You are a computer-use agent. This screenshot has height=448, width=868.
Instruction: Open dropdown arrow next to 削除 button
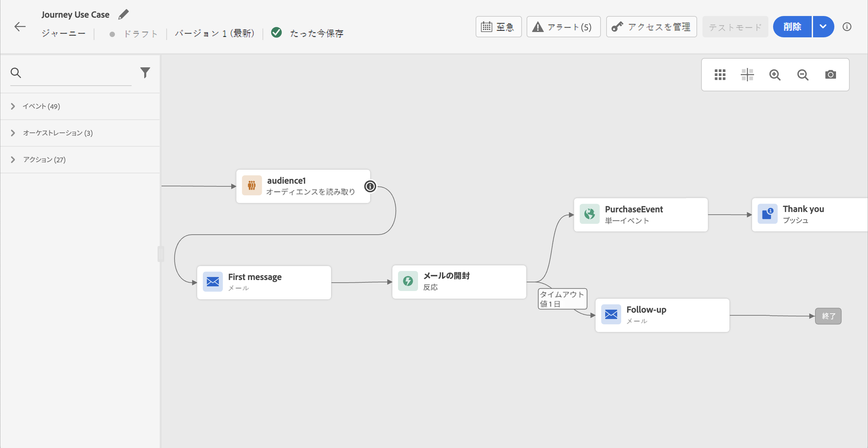click(823, 27)
